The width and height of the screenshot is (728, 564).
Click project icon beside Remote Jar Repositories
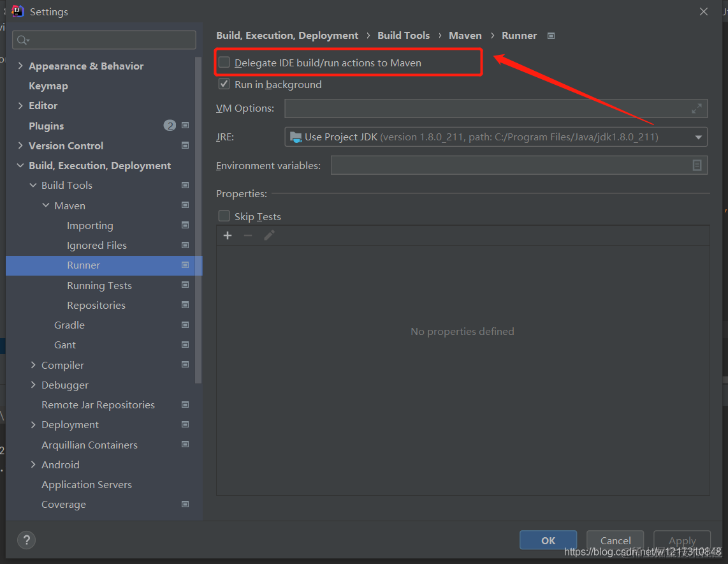point(186,404)
